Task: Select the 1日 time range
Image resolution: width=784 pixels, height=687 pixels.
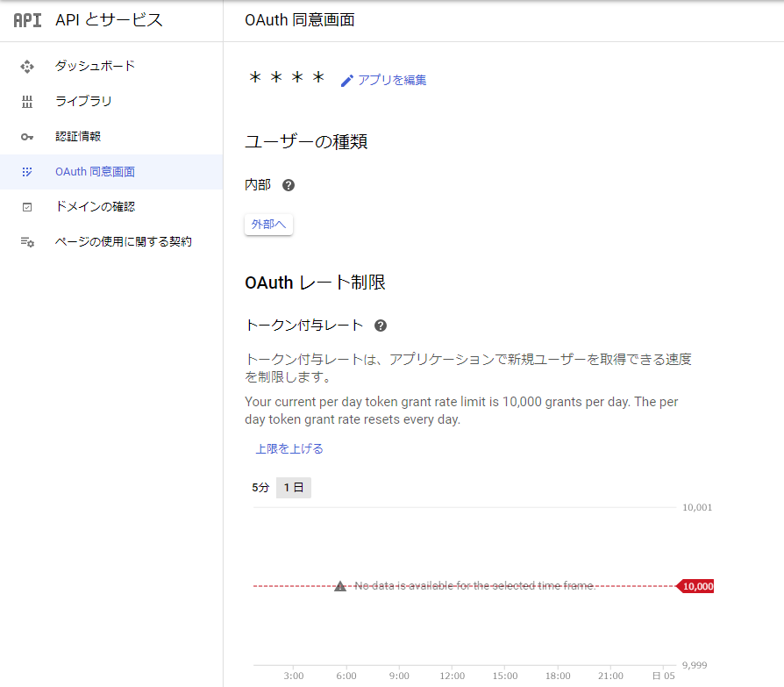Action: click(x=293, y=487)
